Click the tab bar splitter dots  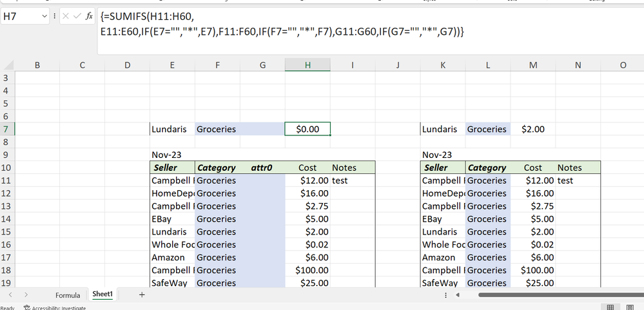tap(446, 295)
